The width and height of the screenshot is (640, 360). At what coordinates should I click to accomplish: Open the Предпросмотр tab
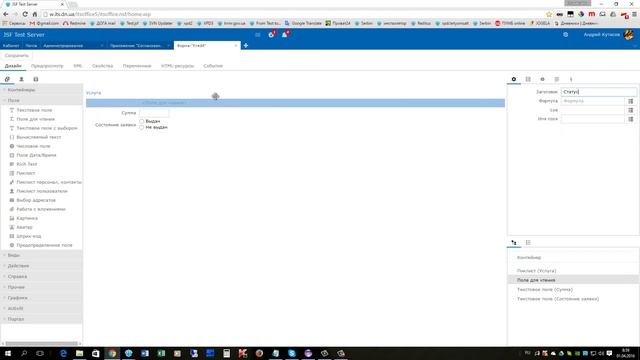[x=47, y=66]
